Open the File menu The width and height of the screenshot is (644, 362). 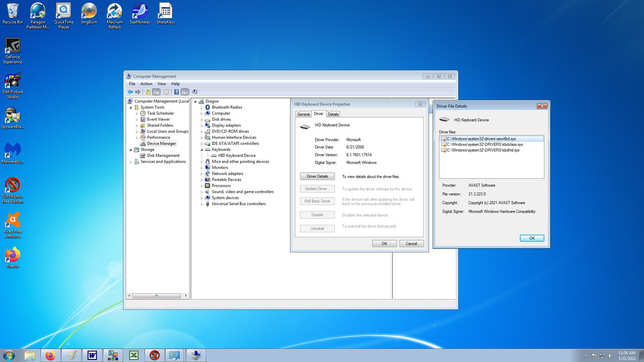coord(132,84)
